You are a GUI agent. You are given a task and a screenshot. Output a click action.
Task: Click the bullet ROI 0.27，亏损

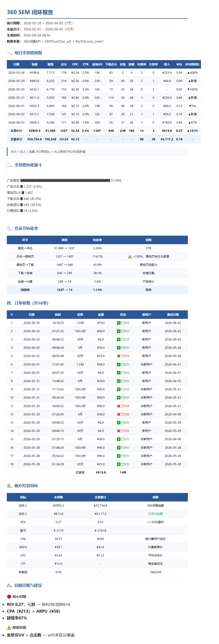point(21,604)
